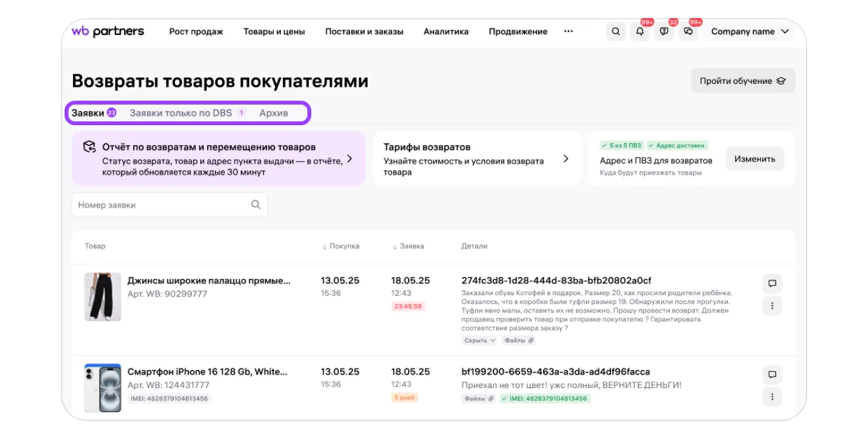Click the question bubble icon with 32 badge
Image resolution: width=868 pixels, height=439 pixels.
[x=664, y=32]
